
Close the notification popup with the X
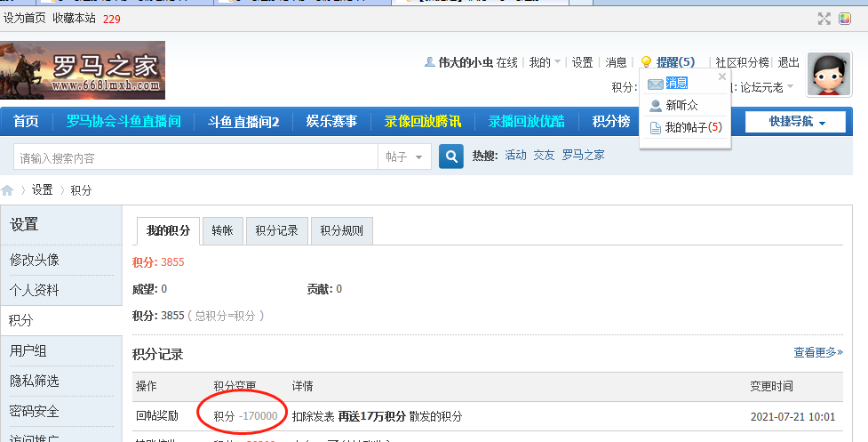(722, 76)
